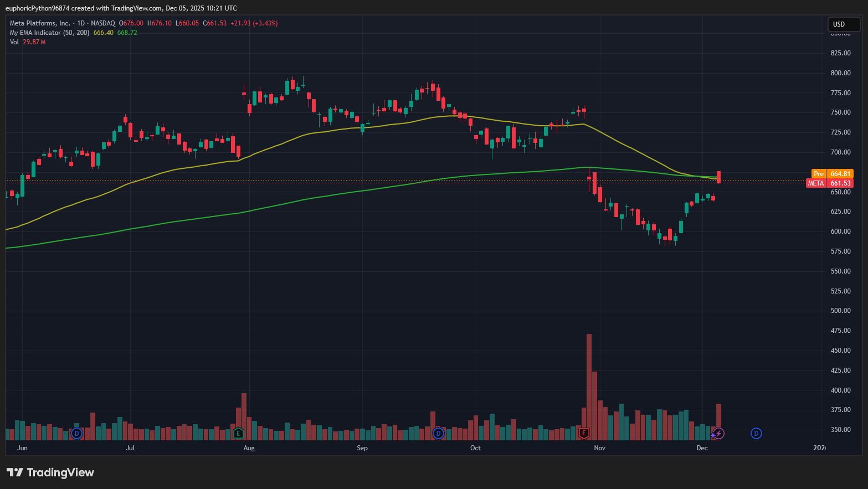Click the 700.00 price axis label
Viewport: 868px width, 489px height.
click(x=840, y=152)
